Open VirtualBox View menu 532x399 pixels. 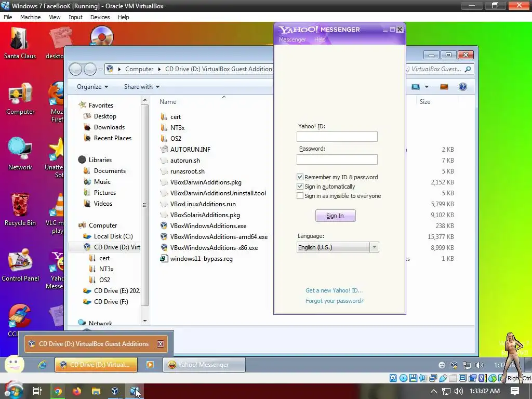tap(55, 17)
